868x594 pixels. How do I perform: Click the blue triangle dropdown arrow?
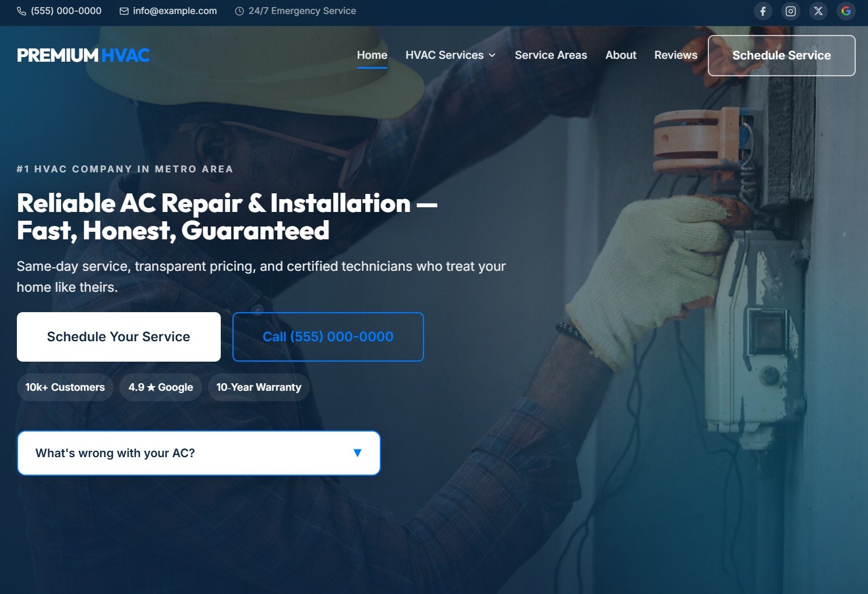[x=358, y=453]
